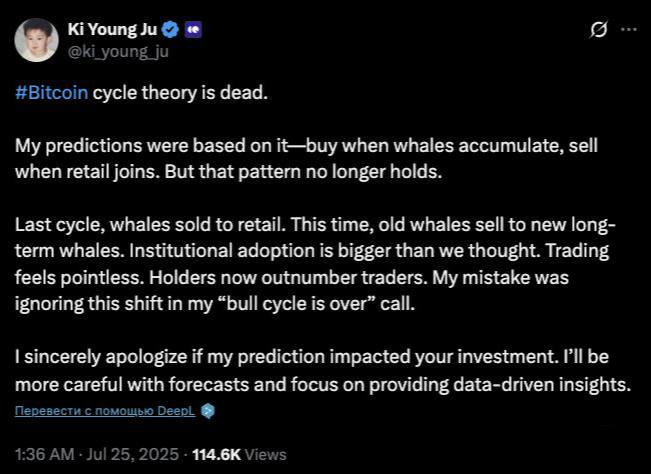651x474 pixels.
Task: Click the DeepL logo icon
Action: 208,411
